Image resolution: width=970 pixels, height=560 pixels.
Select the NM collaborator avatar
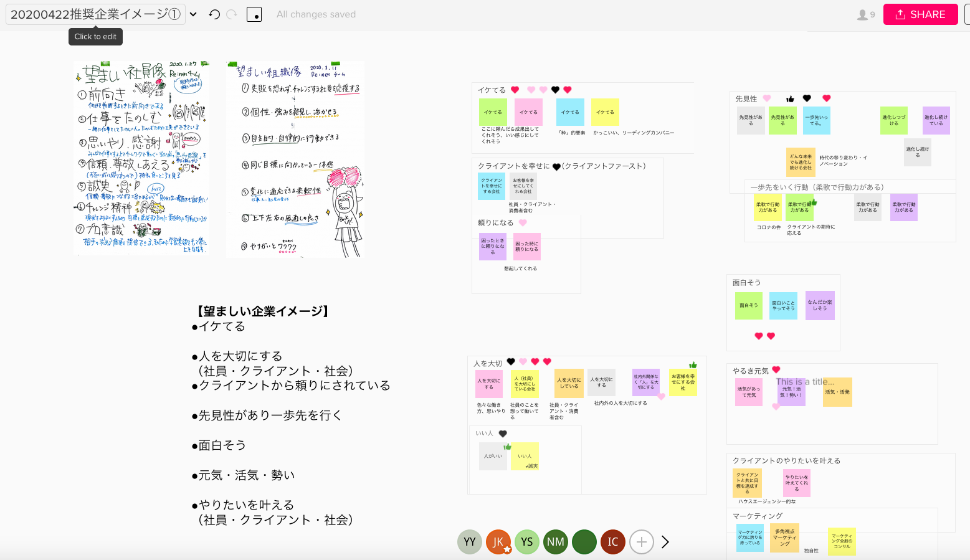(x=556, y=542)
